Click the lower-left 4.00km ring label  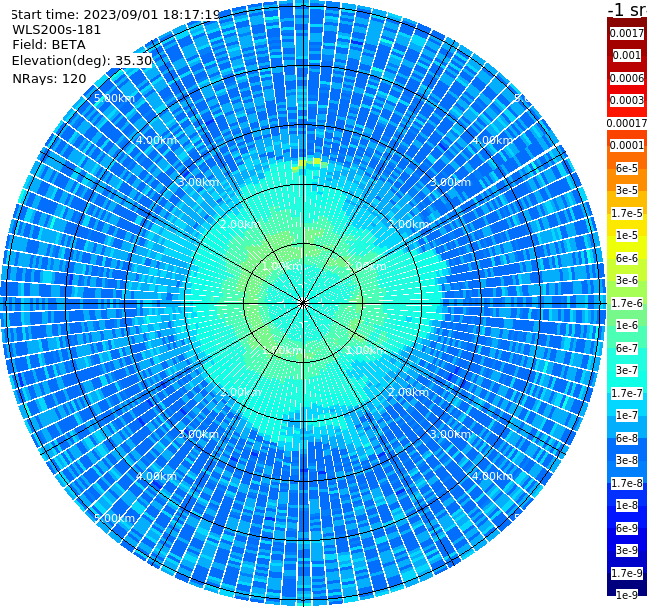click(156, 476)
